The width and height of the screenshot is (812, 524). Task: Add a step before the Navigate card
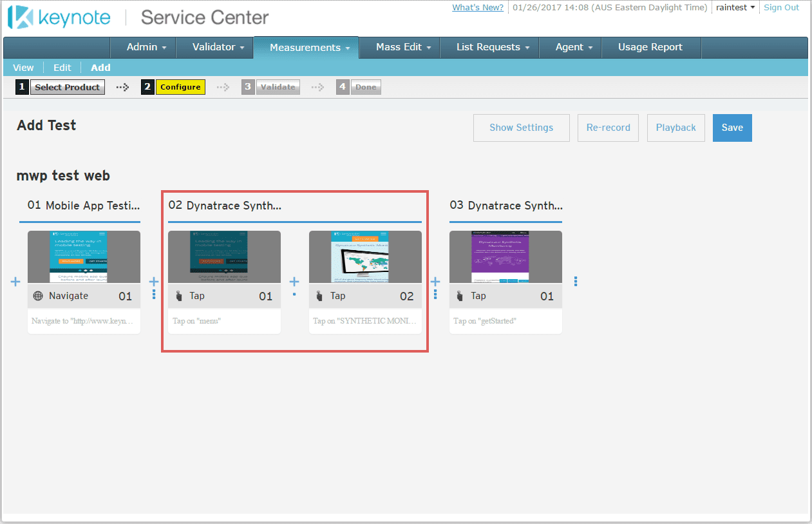point(16,282)
